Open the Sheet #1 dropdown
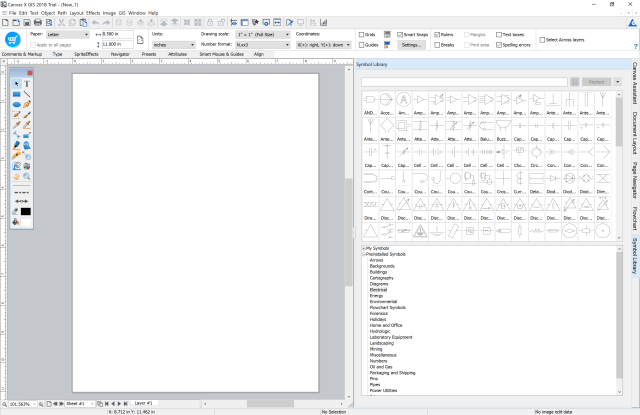This screenshot has width=640, height=415. click(92, 404)
